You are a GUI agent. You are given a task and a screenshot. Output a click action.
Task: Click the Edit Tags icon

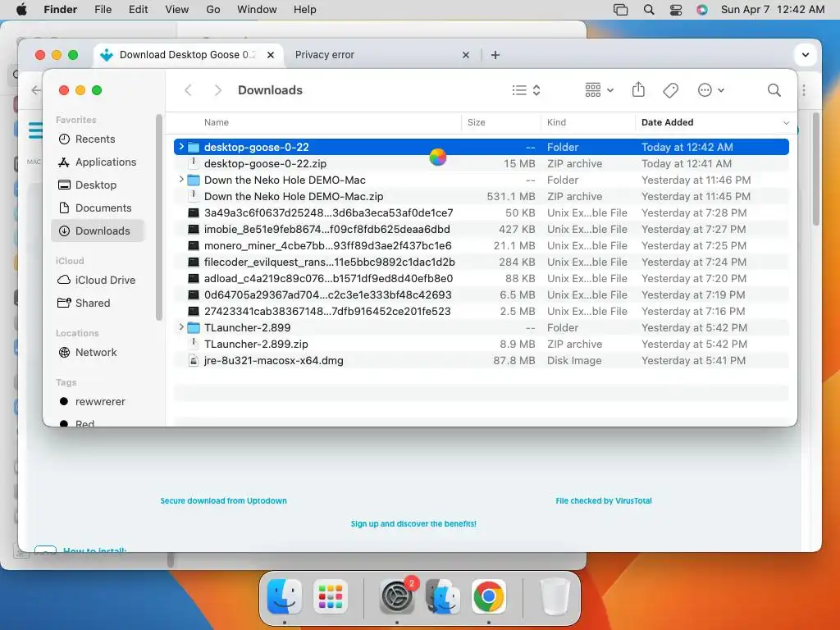(670, 90)
